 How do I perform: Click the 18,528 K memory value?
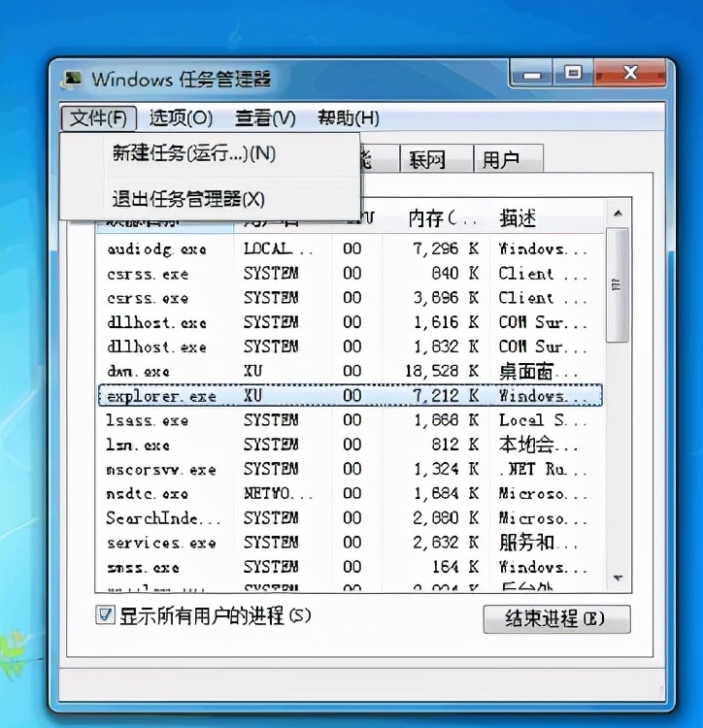[x=442, y=371]
